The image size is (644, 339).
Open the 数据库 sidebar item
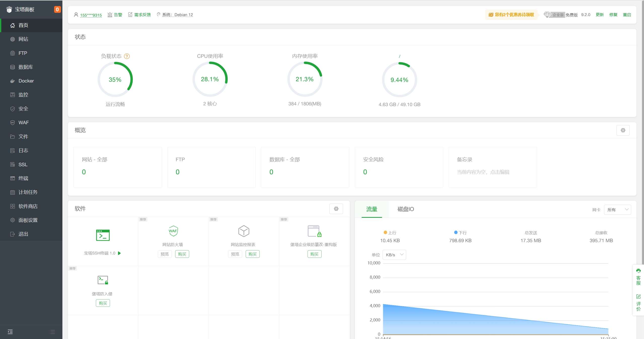[x=31, y=67]
